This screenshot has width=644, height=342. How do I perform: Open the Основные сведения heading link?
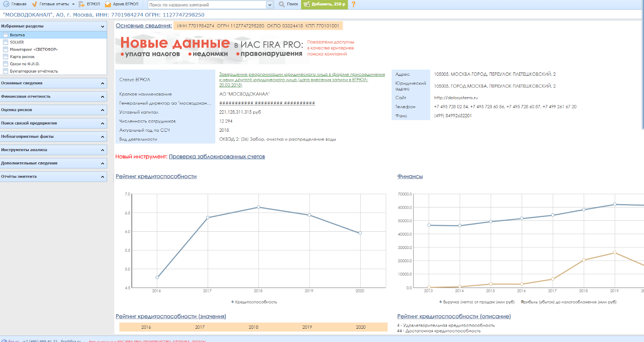pyautogui.click(x=144, y=26)
